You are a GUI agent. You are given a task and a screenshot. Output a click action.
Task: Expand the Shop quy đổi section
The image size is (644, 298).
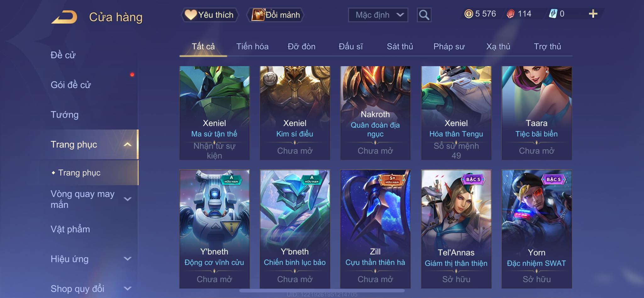coord(127,288)
